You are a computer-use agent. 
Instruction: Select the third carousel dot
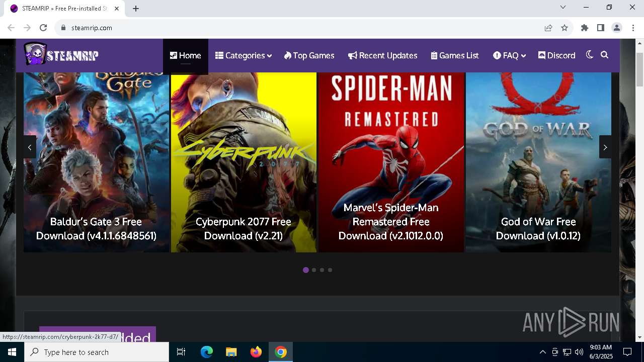click(322, 270)
